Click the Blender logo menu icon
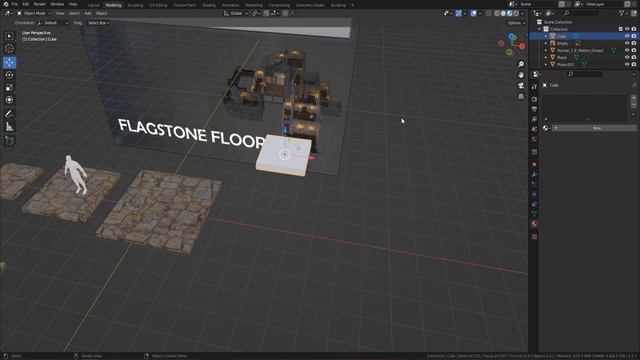 (6, 4)
